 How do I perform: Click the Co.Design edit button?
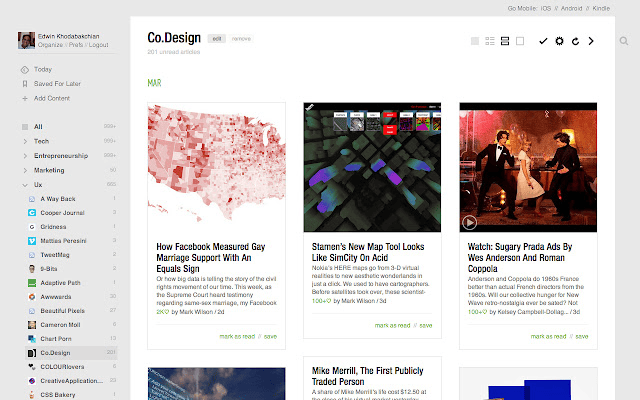point(216,38)
